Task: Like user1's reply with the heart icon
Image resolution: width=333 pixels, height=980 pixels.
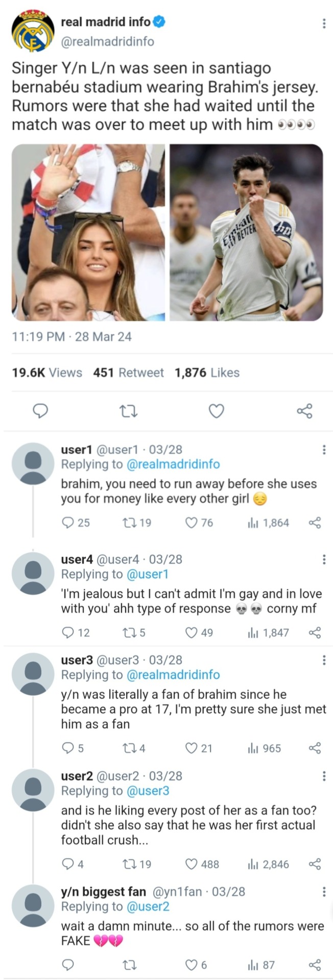Action: click(x=192, y=523)
